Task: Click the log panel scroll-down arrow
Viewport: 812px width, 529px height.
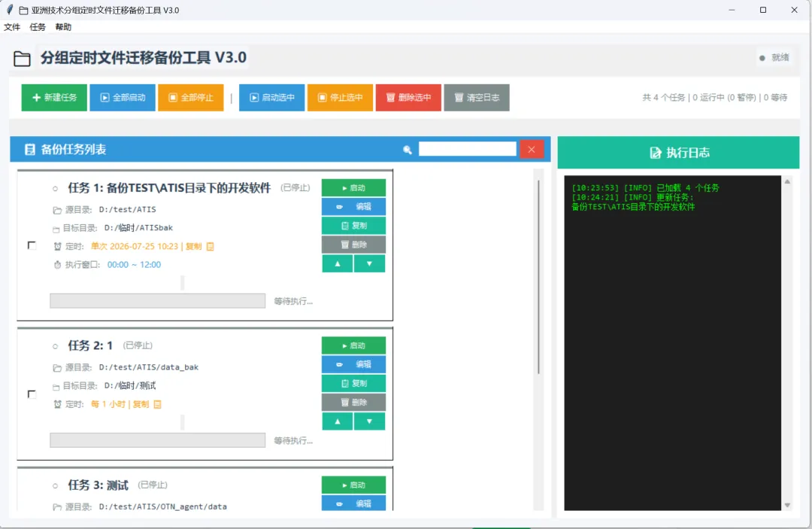Action: pyautogui.click(x=787, y=505)
